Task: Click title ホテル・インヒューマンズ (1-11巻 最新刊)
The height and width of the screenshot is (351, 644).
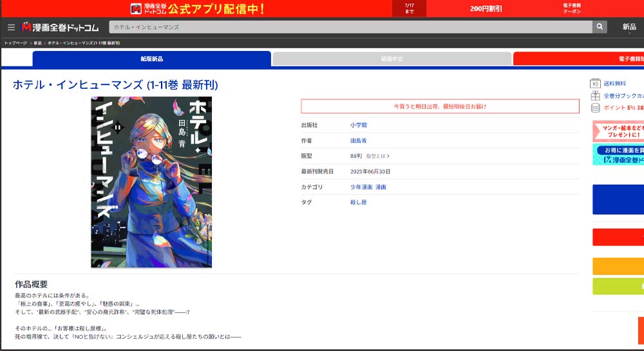Action: coord(115,84)
